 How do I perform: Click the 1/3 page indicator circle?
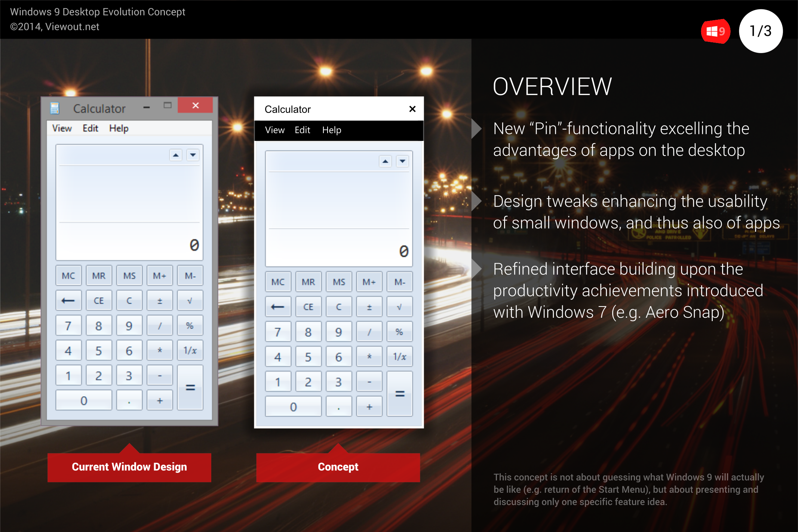(x=761, y=31)
